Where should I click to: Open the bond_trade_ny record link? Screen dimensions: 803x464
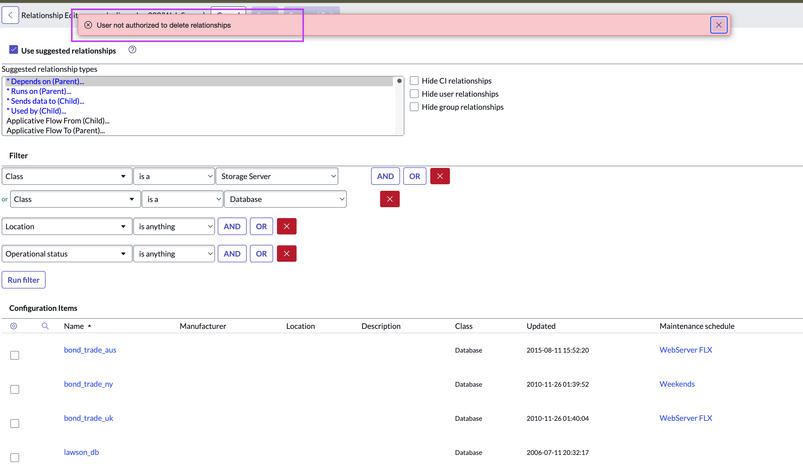pos(88,384)
